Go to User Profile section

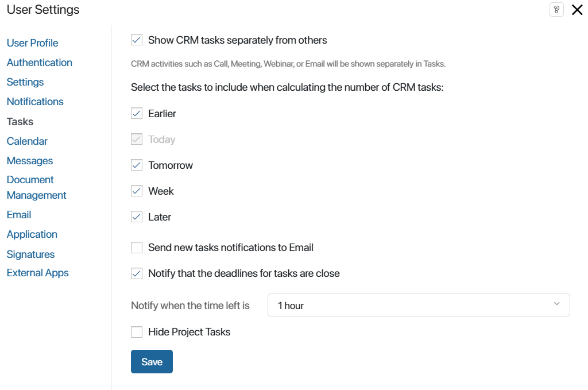32,43
